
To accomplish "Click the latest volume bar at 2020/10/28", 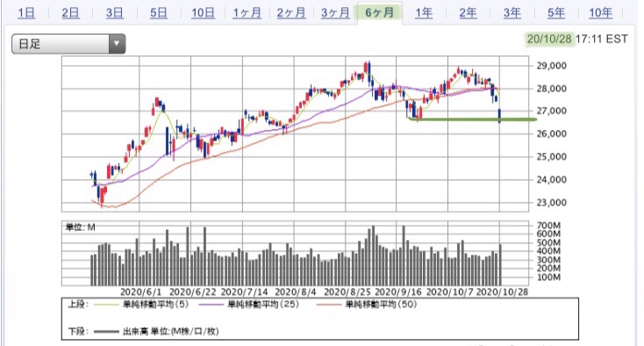I will (500, 264).
